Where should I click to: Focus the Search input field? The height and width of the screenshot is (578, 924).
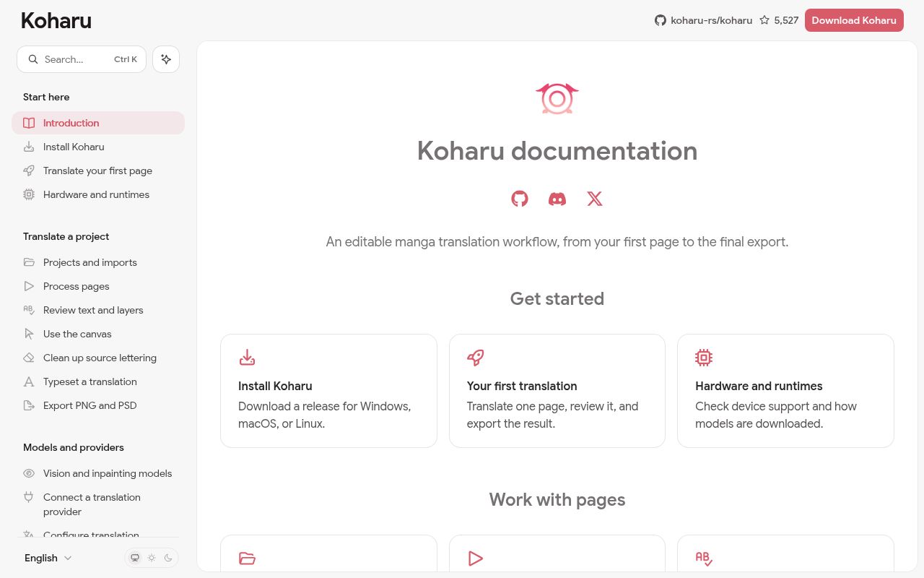click(x=82, y=59)
